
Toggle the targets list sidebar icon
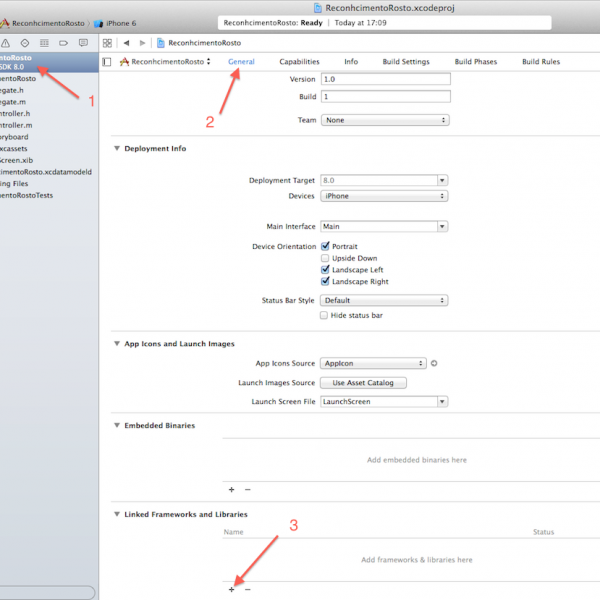[107, 62]
